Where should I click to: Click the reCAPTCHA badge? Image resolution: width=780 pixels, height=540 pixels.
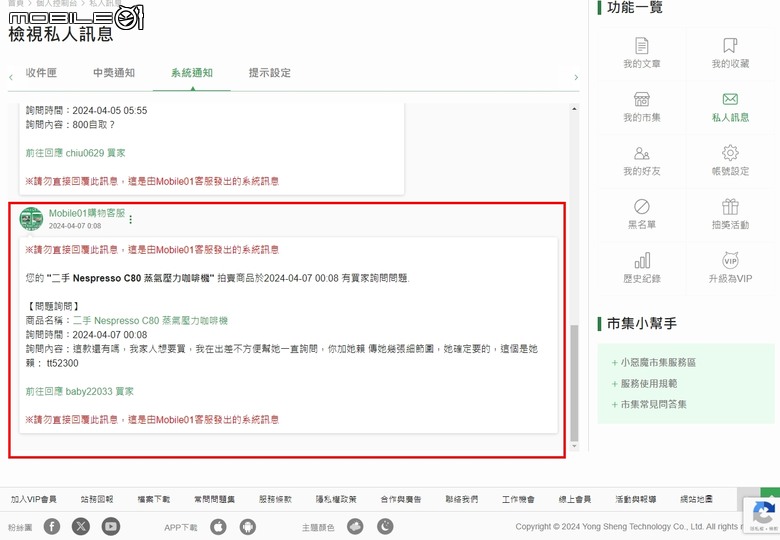762,516
